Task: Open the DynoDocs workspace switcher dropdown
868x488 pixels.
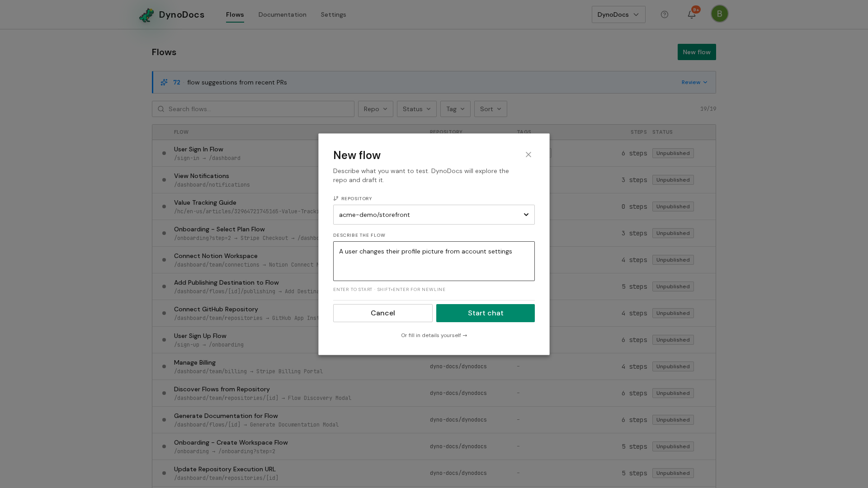Action: (x=618, y=14)
